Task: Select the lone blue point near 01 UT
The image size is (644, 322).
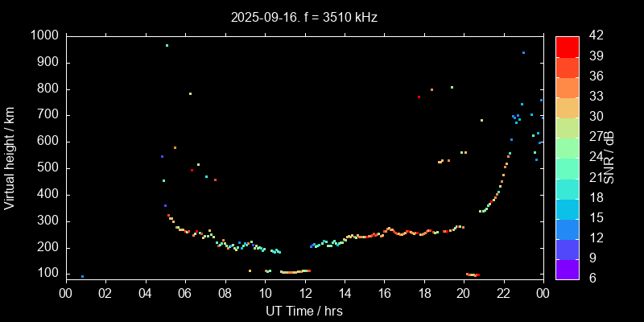Action: point(82,276)
